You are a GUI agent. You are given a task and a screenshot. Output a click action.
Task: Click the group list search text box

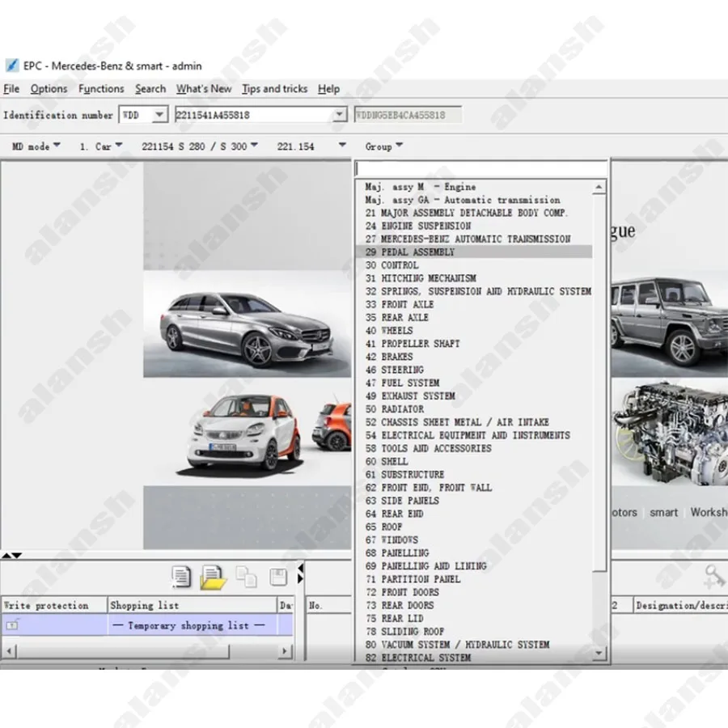481,168
